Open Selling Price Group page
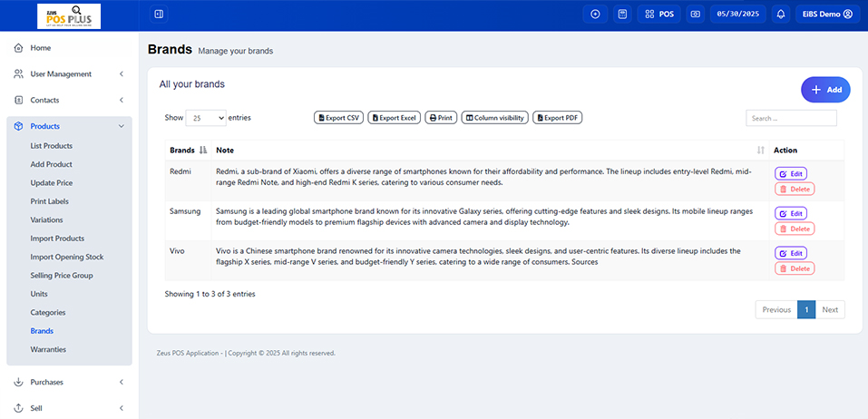Viewport: 868px width, 419px height. (62, 276)
